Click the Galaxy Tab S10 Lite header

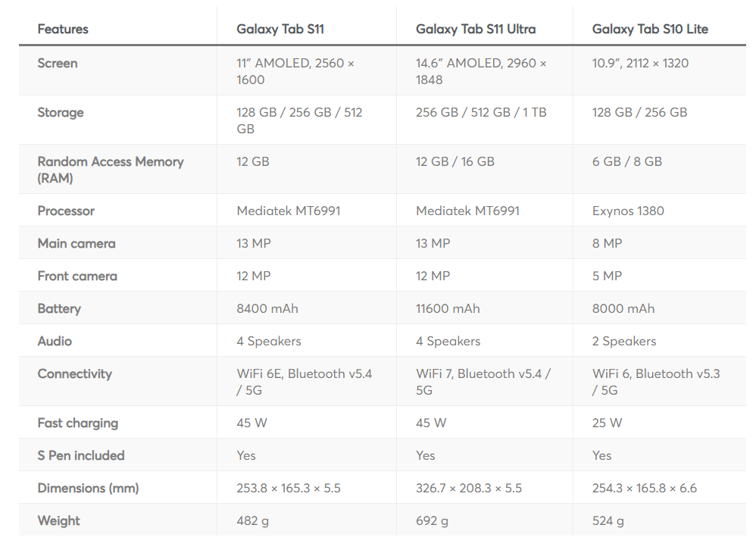(650, 29)
